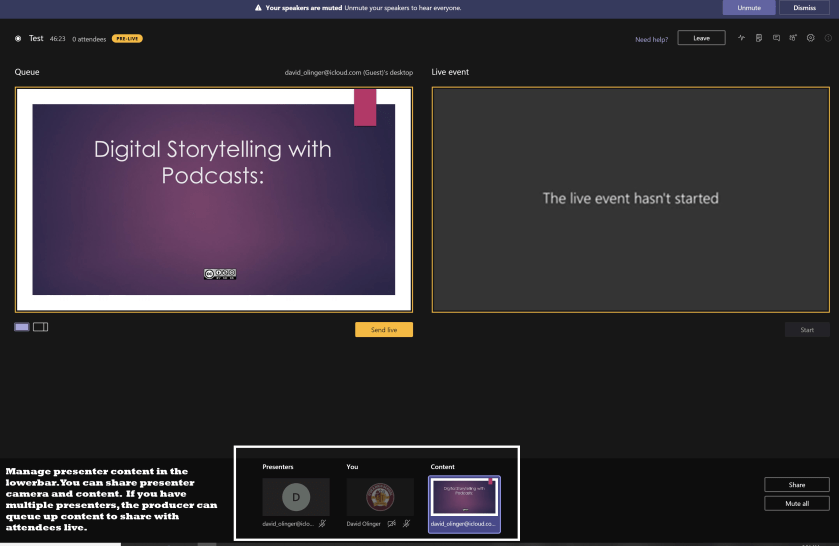Unmute speakers from the top banner
Viewport: 839px width, 546px height.
pos(749,7)
